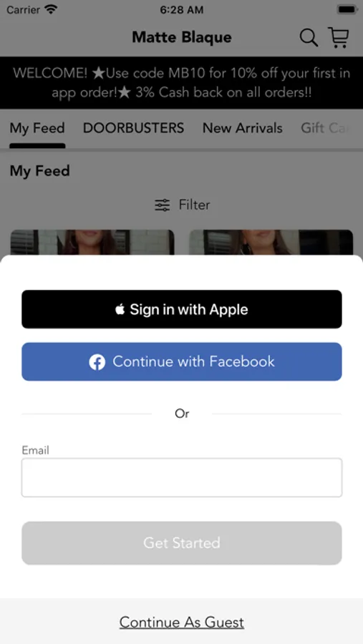Open the right product thumbnail
This screenshot has width=363, height=644.
(x=271, y=243)
